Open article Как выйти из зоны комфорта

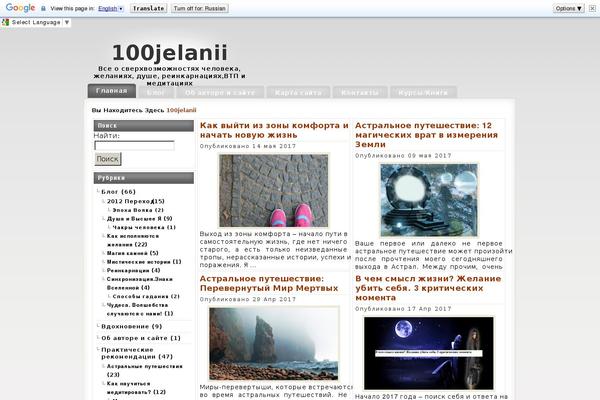pyautogui.click(x=274, y=130)
